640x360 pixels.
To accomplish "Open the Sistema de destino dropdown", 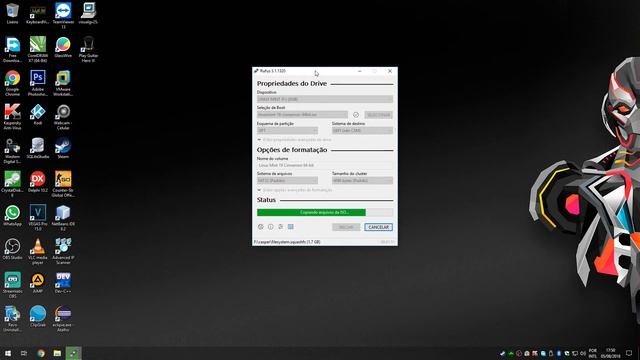I will point(362,130).
